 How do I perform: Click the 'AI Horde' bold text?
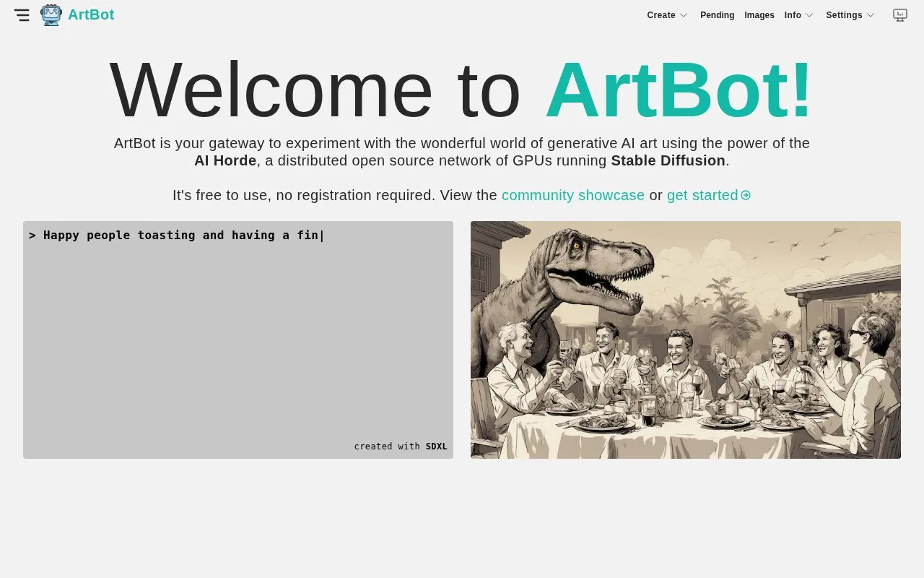click(x=225, y=160)
